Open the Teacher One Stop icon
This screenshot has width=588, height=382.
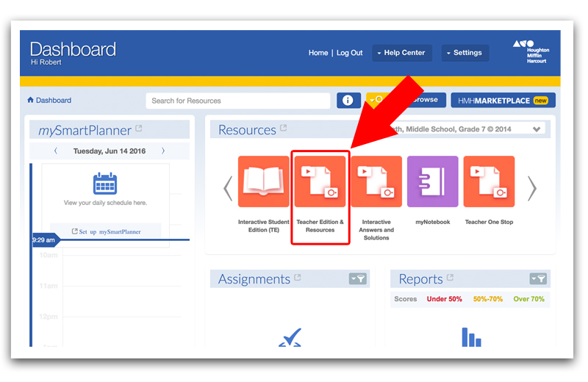click(x=489, y=181)
